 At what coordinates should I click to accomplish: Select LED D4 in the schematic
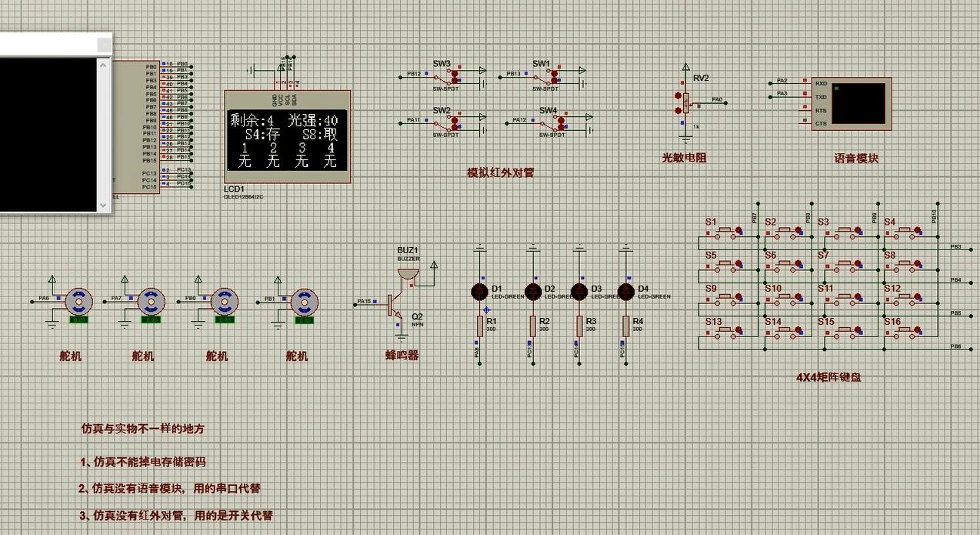click(x=626, y=291)
